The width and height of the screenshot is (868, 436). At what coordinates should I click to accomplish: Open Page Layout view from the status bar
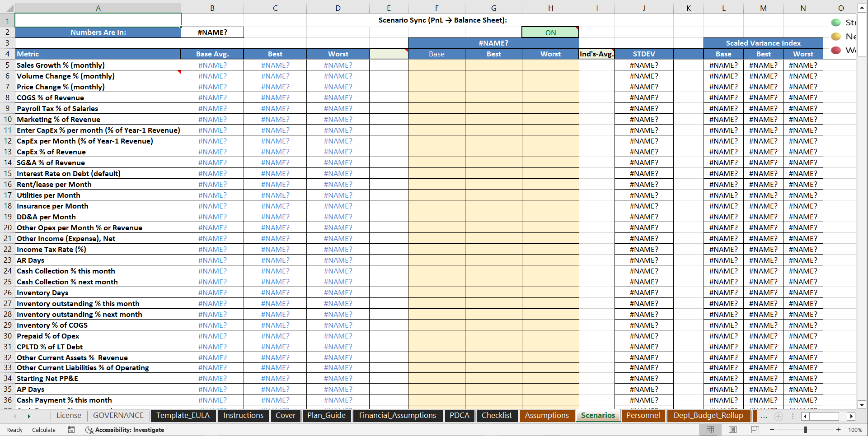coord(733,430)
